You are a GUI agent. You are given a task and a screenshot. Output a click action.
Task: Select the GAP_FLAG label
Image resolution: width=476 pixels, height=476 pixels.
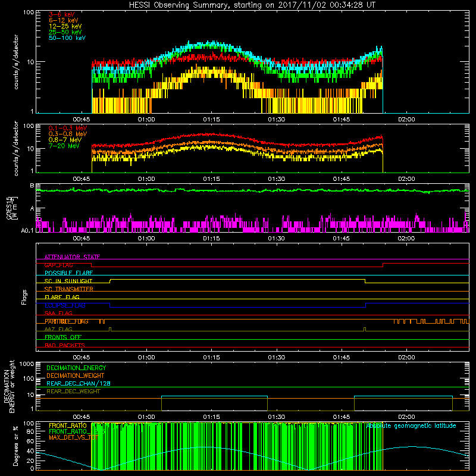[x=58, y=265]
